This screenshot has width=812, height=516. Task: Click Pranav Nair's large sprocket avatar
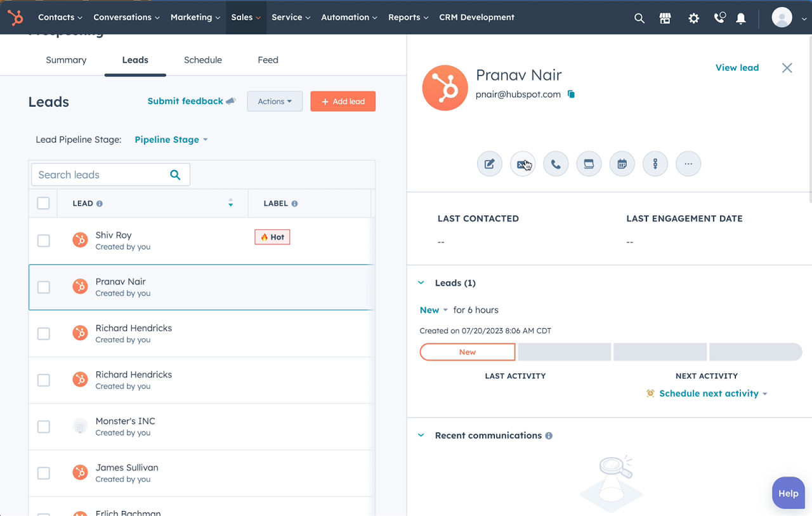[x=445, y=88]
